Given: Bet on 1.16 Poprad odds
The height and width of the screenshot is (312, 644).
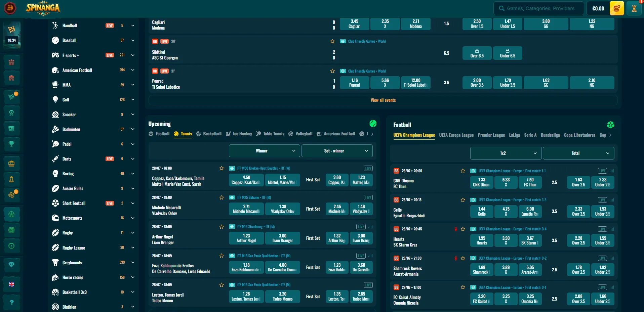Looking at the screenshot, I should (354, 83).
